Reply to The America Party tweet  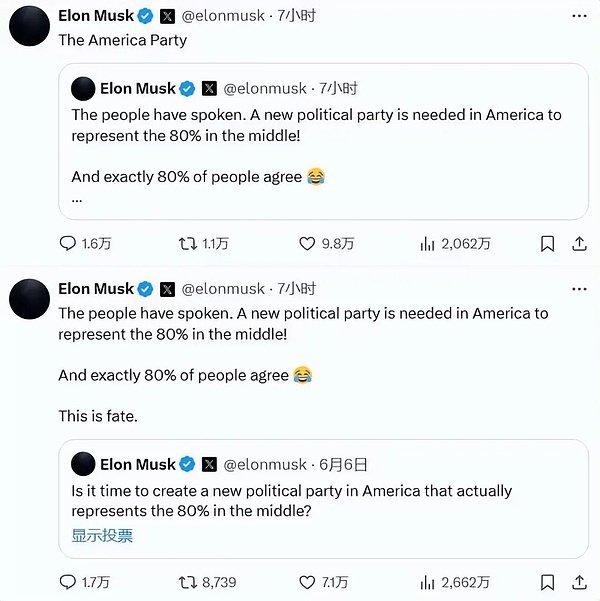[68, 243]
